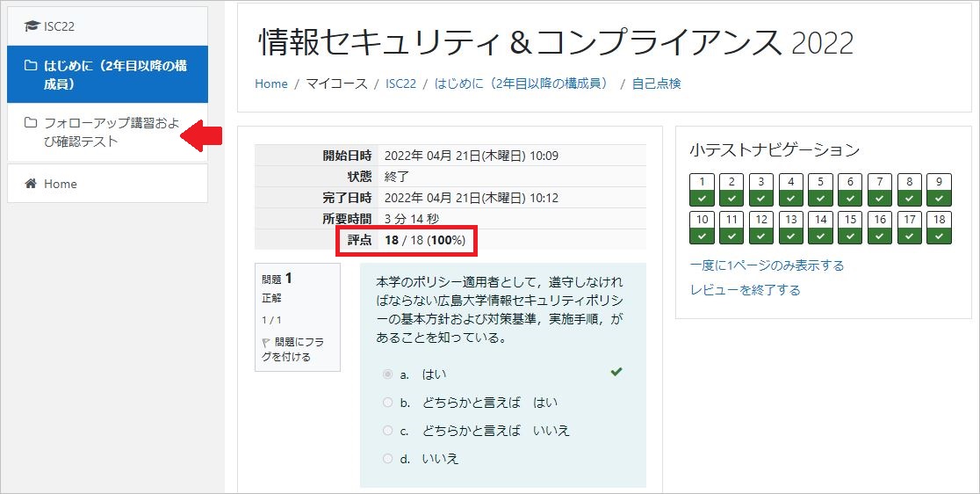Select the radio button for d. いいえ
The image size is (980, 494).
click(x=387, y=459)
